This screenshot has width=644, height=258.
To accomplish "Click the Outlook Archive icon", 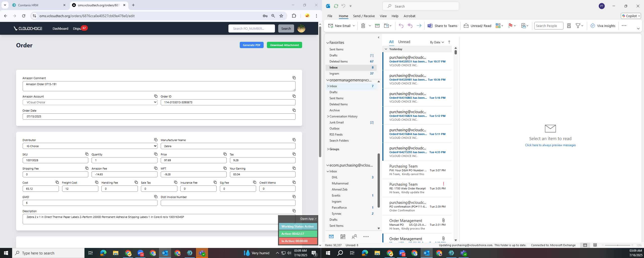I will click(x=377, y=26).
